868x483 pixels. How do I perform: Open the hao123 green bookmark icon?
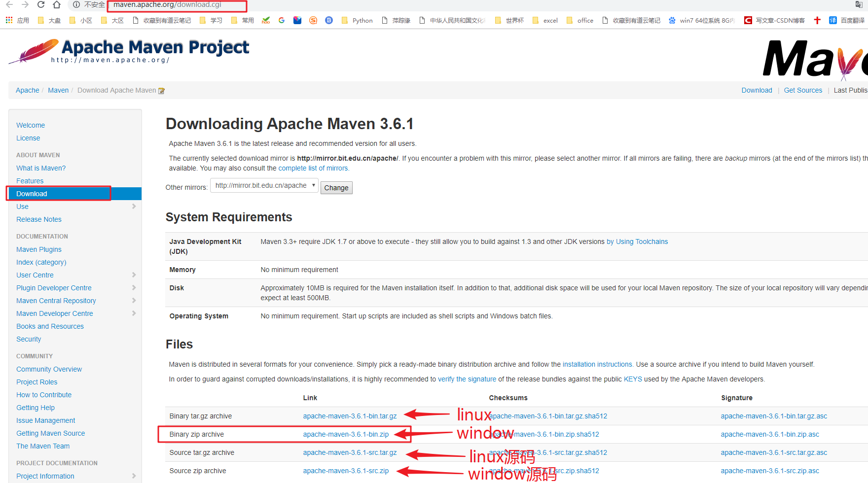pyautogui.click(x=266, y=20)
